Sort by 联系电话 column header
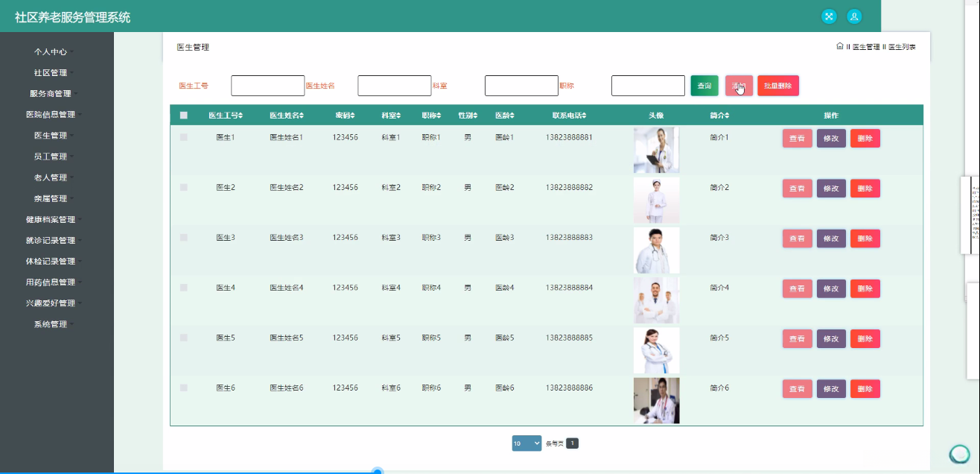980x474 pixels. pos(569,116)
